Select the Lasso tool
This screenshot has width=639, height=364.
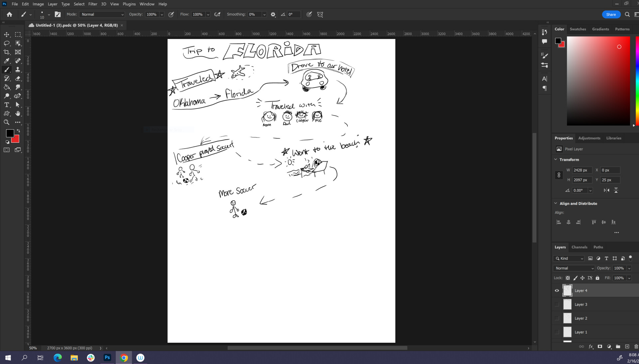coord(7,43)
